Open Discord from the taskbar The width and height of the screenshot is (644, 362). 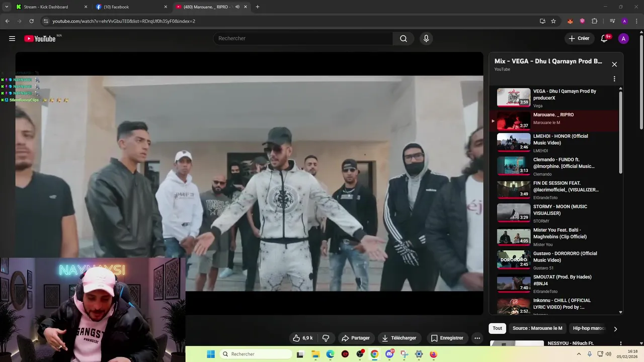[x=389, y=354]
